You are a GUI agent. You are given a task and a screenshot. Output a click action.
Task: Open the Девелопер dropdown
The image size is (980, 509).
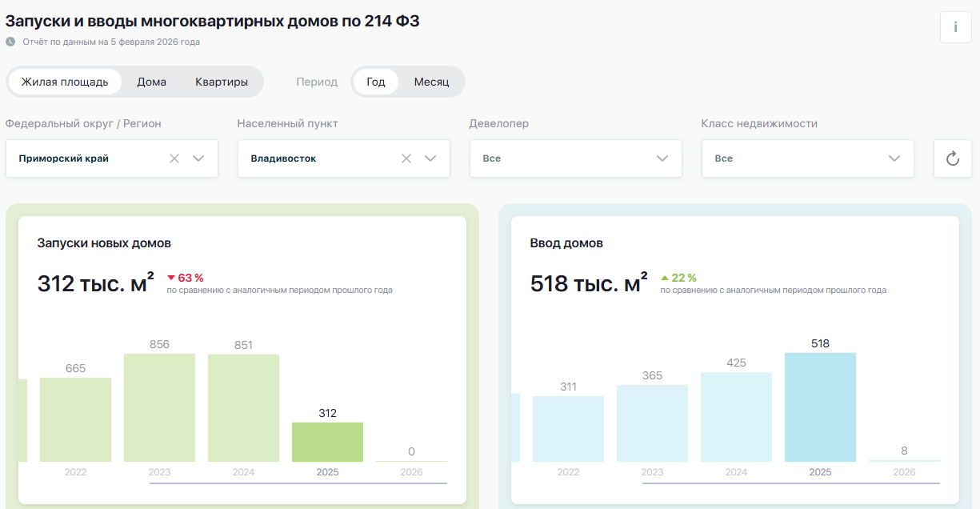[x=575, y=158]
